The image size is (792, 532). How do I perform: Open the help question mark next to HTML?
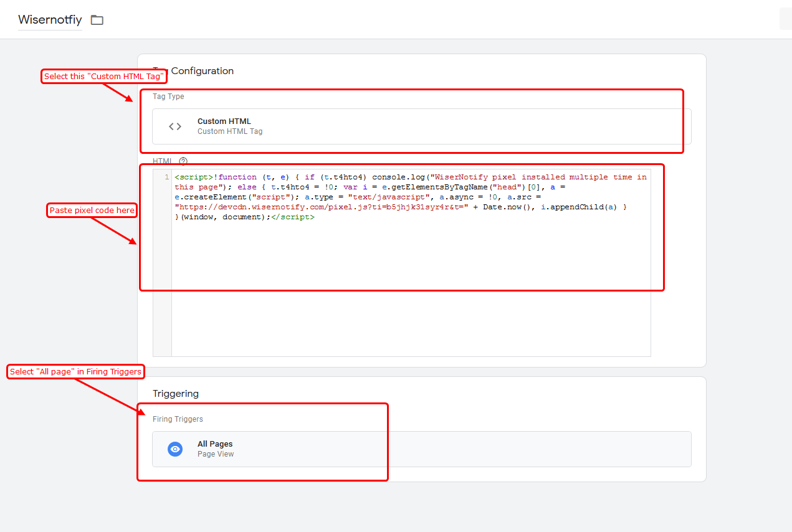click(183, 161)
